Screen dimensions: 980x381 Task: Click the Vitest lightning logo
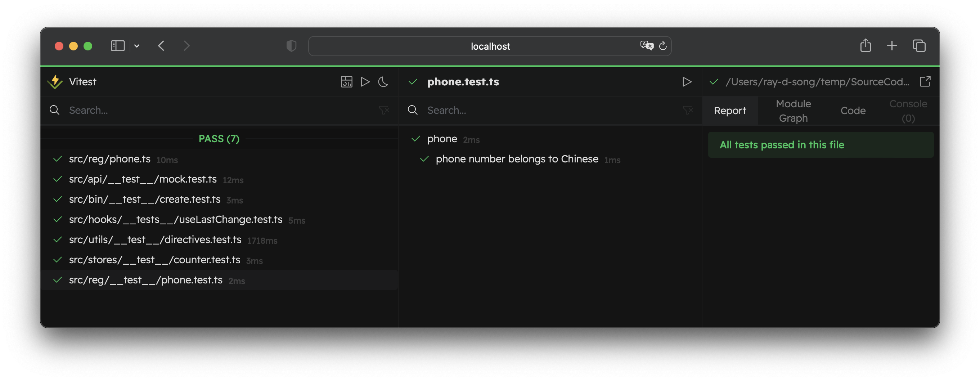55,82
